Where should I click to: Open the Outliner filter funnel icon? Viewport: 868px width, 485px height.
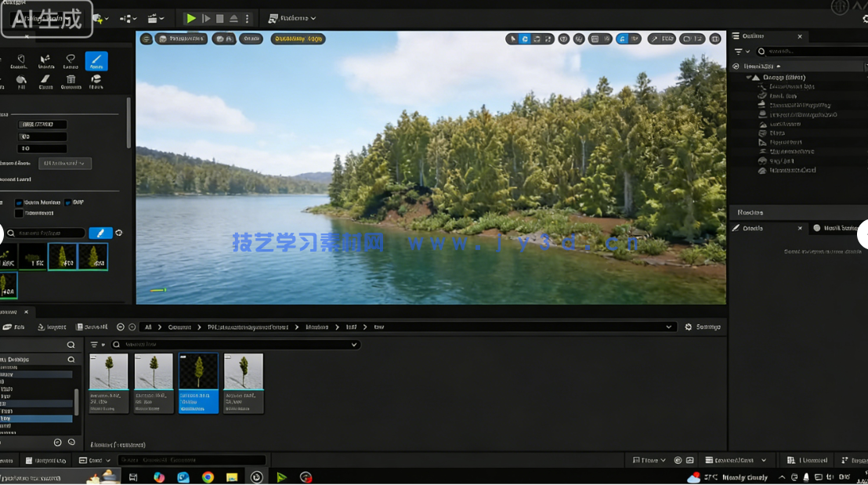pos(738,51)
